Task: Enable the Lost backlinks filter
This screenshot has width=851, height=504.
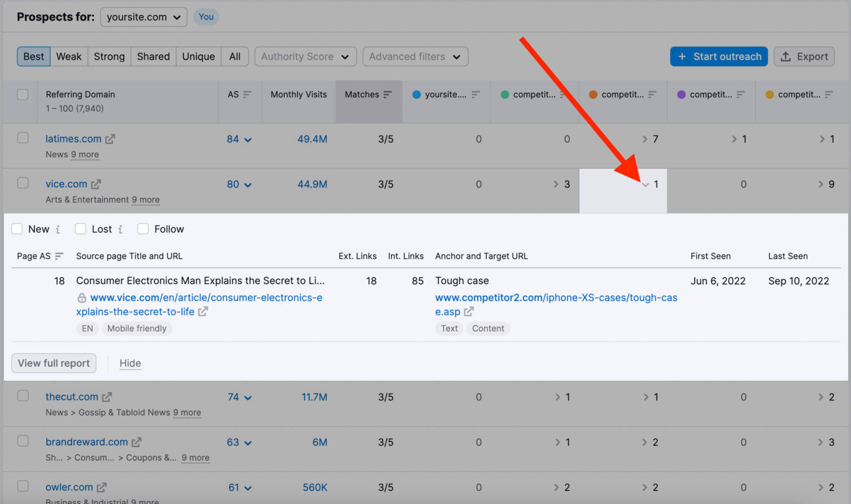Action: pyautogui.click(x=80, y=229)
